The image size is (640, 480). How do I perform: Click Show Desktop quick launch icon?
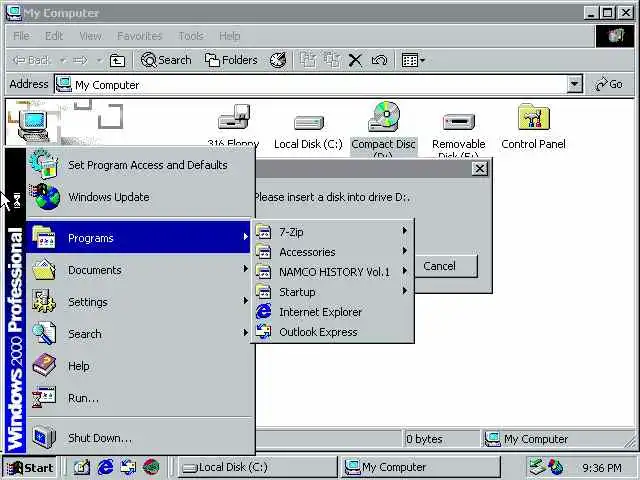tap(82, 467)
